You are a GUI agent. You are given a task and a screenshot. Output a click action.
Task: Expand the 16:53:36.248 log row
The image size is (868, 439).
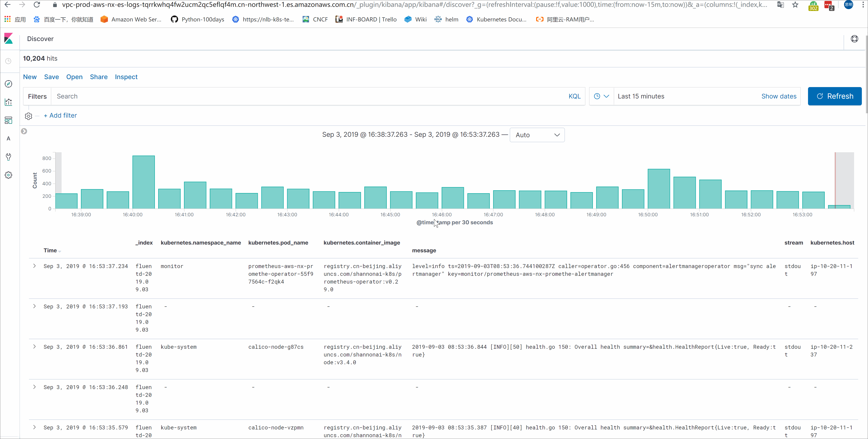tap(34, 387)
